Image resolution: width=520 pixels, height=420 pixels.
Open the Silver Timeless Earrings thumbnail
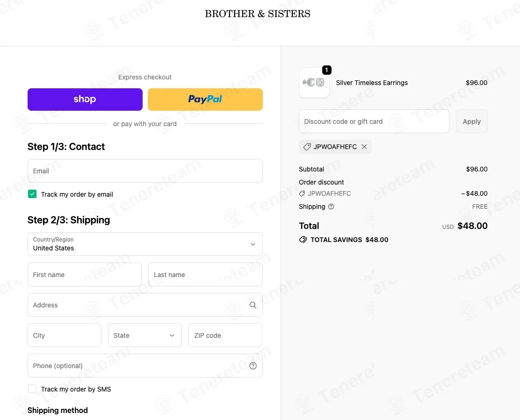[x=314, y=83]
